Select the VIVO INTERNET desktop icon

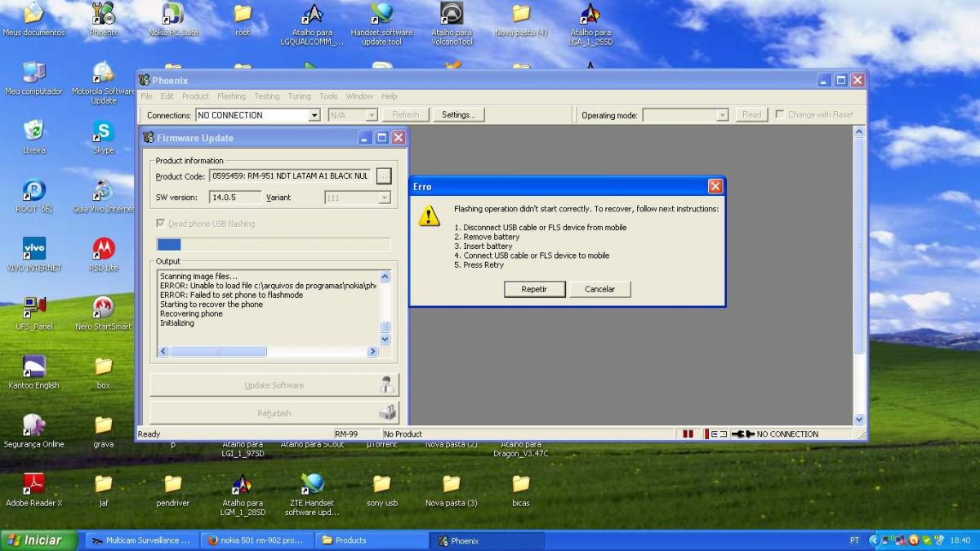pyautogui.click(x=34, y=255)
